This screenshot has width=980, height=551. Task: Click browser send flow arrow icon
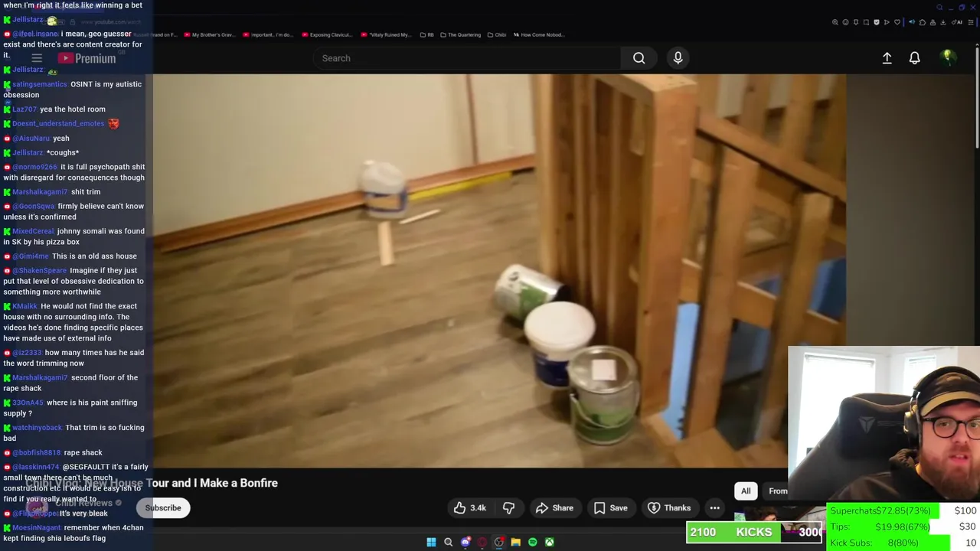887,22
